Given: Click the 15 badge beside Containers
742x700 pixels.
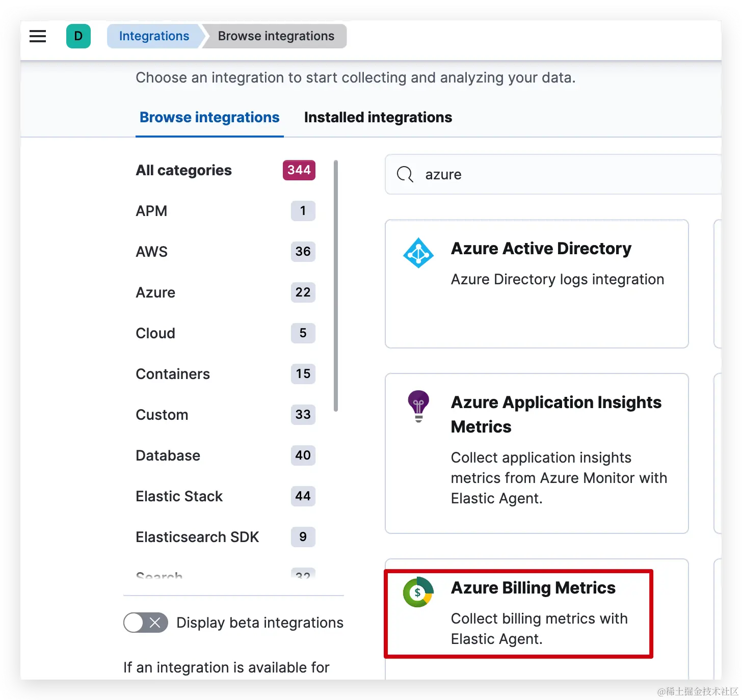Looking at the screenshot, I should [303, 374].
